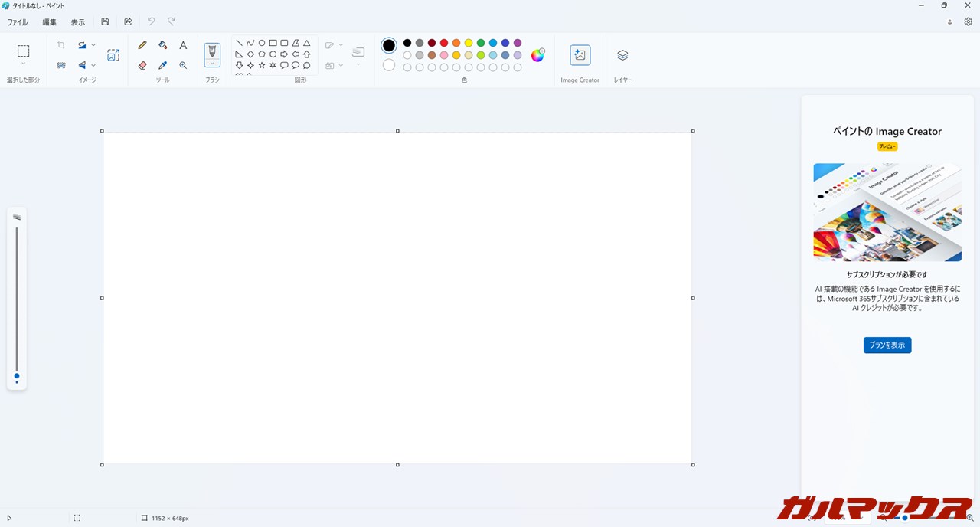The width and height of the screenshot is (980, 527).
Task: Click the Remove background icon
Action: click(113, 55)
